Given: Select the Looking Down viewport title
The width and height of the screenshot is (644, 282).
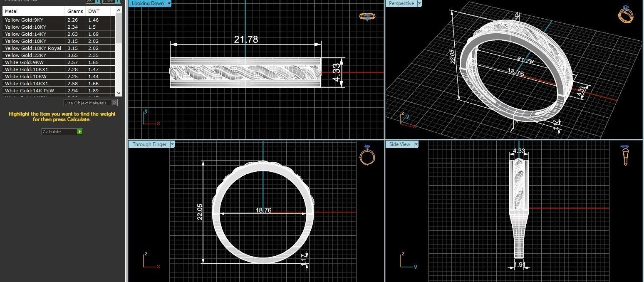Looking at the screenshot, I should pyautogui.click(x=148, y=3).
